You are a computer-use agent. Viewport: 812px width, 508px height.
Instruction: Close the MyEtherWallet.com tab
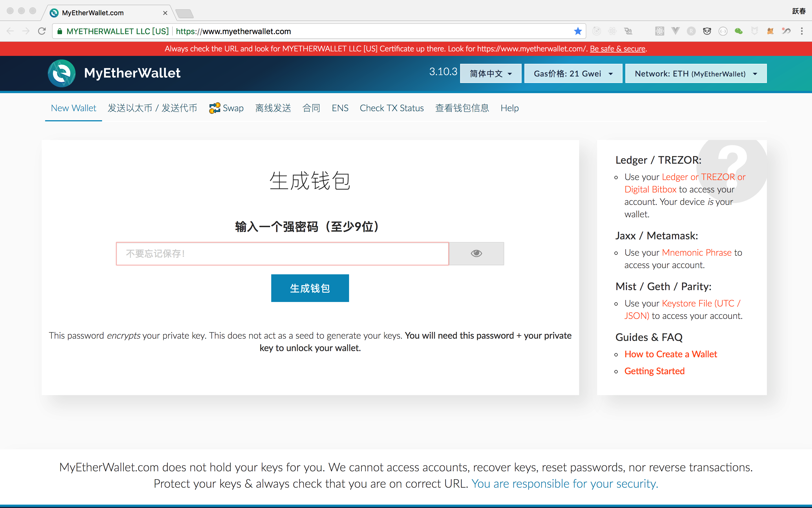165,13
